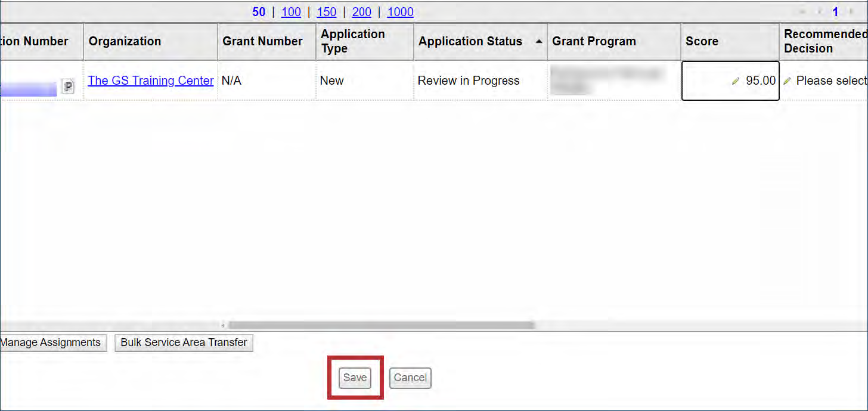868x411 pixels.
Task: Click the Manage Assignments button
Action: 52,342
